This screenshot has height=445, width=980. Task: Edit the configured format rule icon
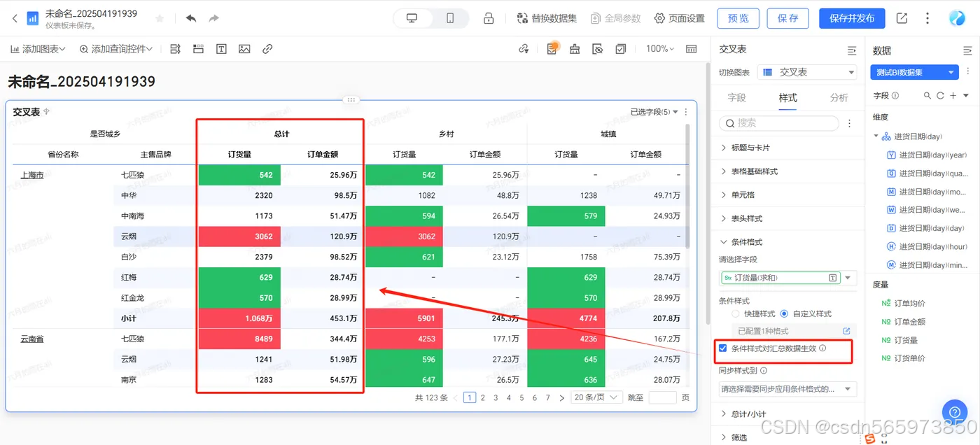coord(846,330)
